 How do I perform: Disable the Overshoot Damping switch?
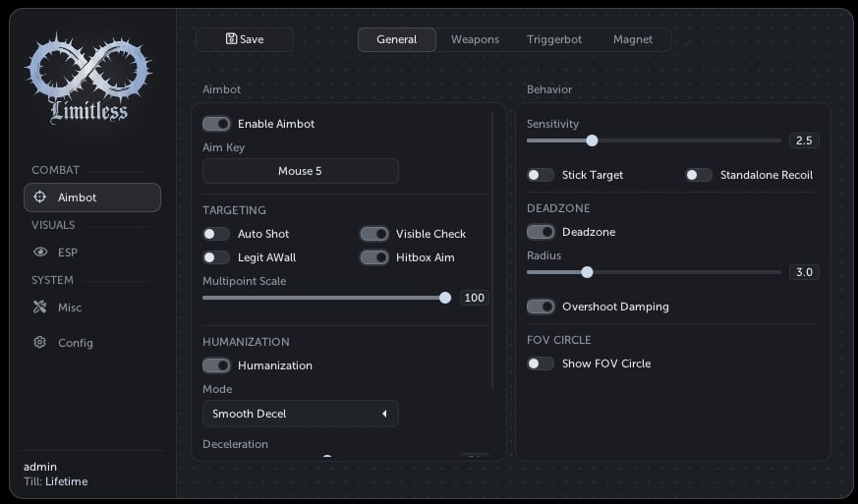[x=541, y=307]
